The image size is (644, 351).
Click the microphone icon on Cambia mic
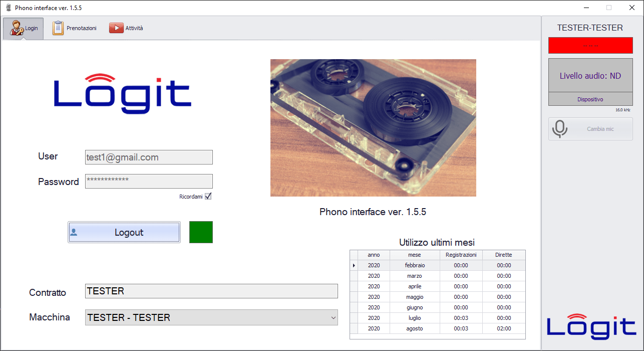[x=560, y=129]
